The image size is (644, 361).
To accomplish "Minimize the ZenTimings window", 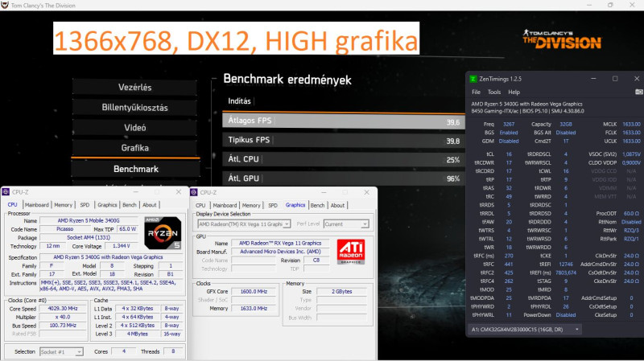I will tap(593, 79).
